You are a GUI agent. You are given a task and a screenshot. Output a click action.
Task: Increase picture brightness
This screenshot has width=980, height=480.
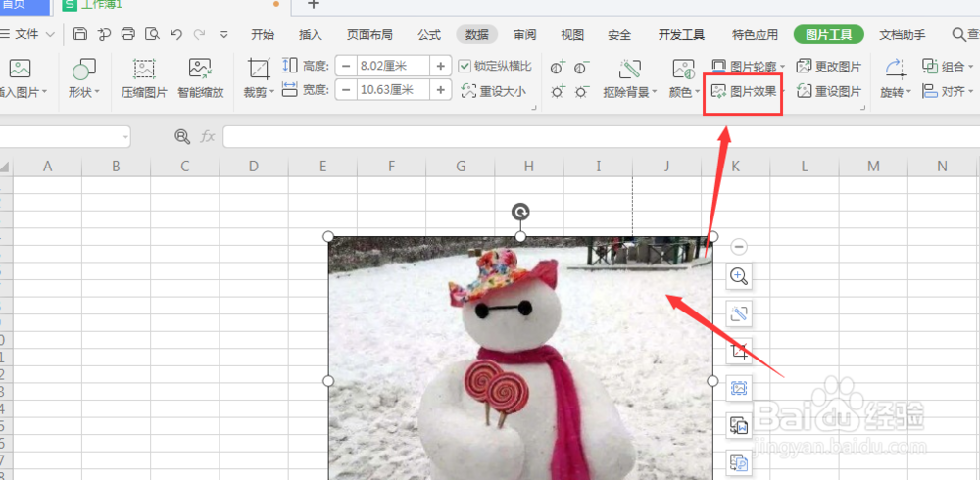559,91
